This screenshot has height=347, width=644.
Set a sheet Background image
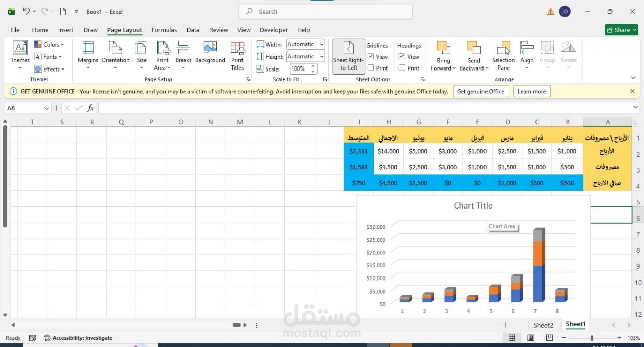point(210,53)
